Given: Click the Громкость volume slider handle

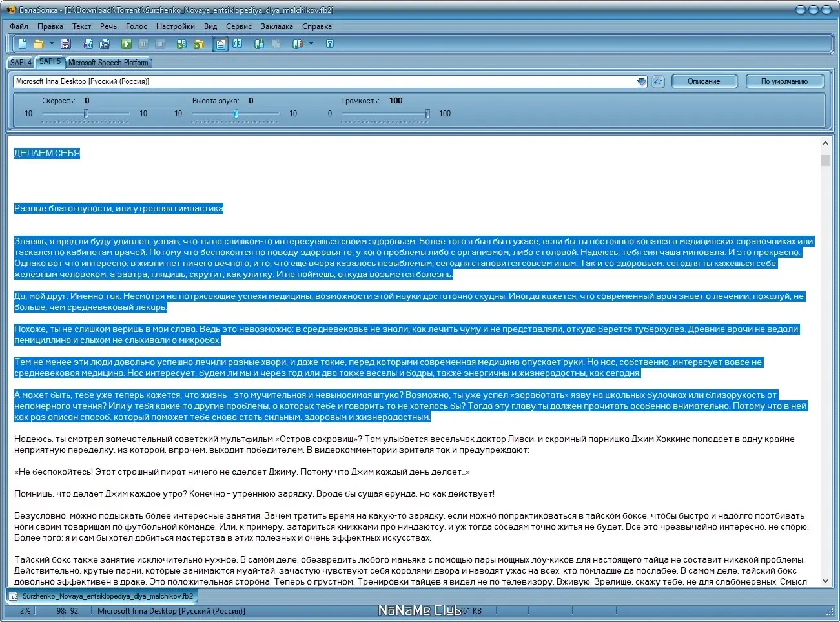Looking at the screenshot, I should 427,114.
